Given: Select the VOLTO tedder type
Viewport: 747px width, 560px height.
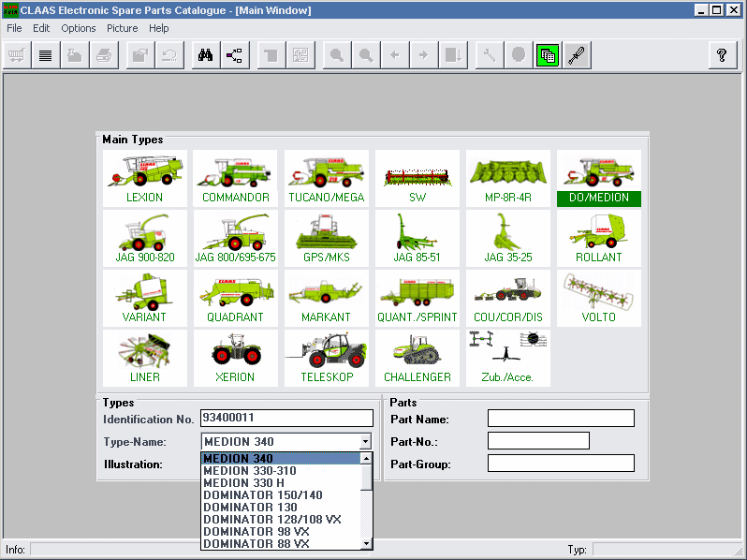Looking at the screenshot, I should (x=599, y=299).
